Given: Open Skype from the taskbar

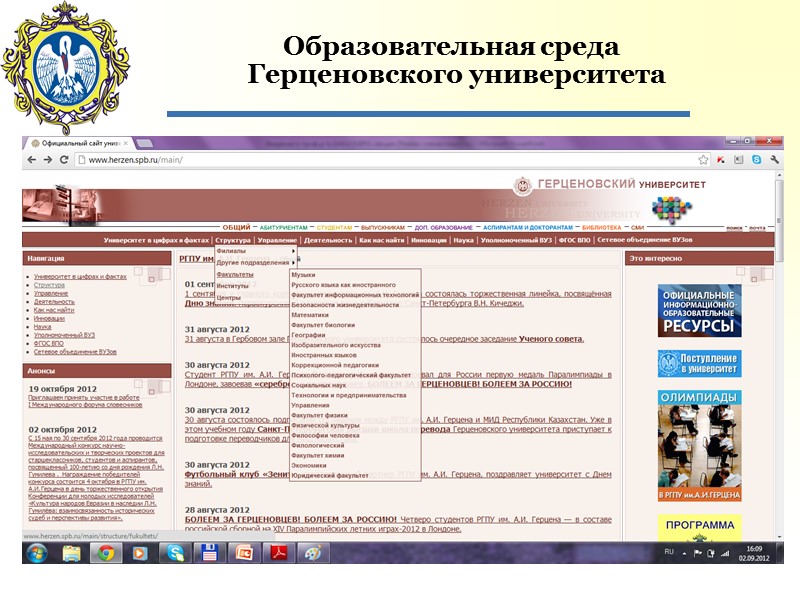Looking at the screenshot, I should point(175,553).
